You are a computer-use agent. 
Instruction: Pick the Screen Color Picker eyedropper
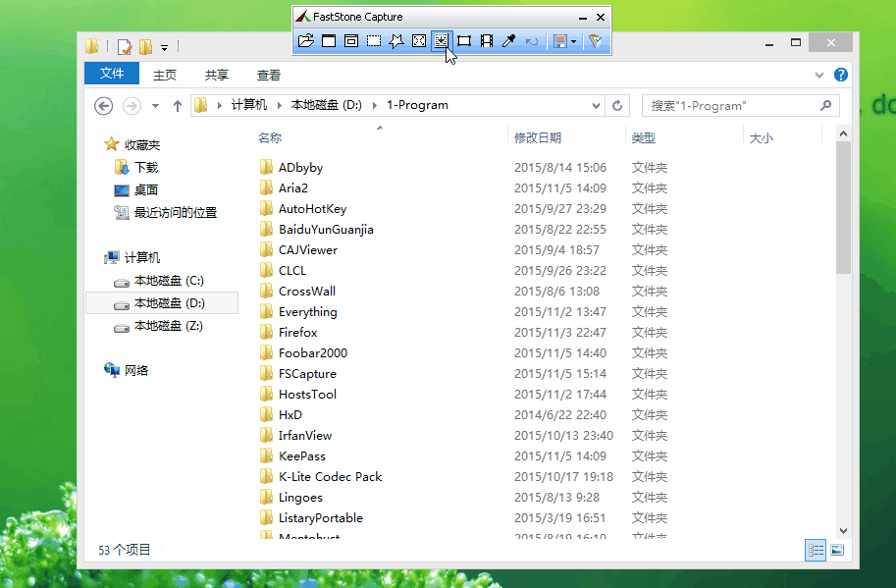tap(508, 41)
